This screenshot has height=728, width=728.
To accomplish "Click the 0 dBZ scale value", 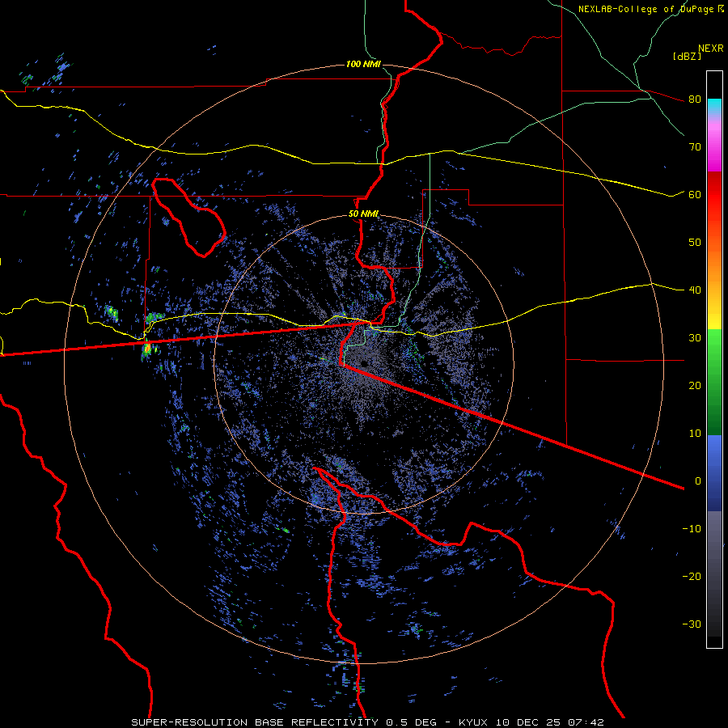I will (x=698, y=481).
